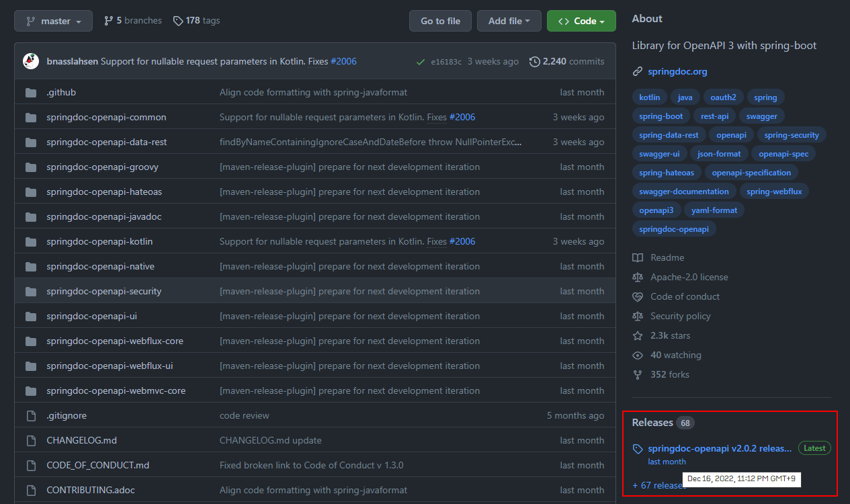850x504 pixels.
Task: Click folder icon for springdoc-openapi-hateoas
Action: click(x=31, y=192)
